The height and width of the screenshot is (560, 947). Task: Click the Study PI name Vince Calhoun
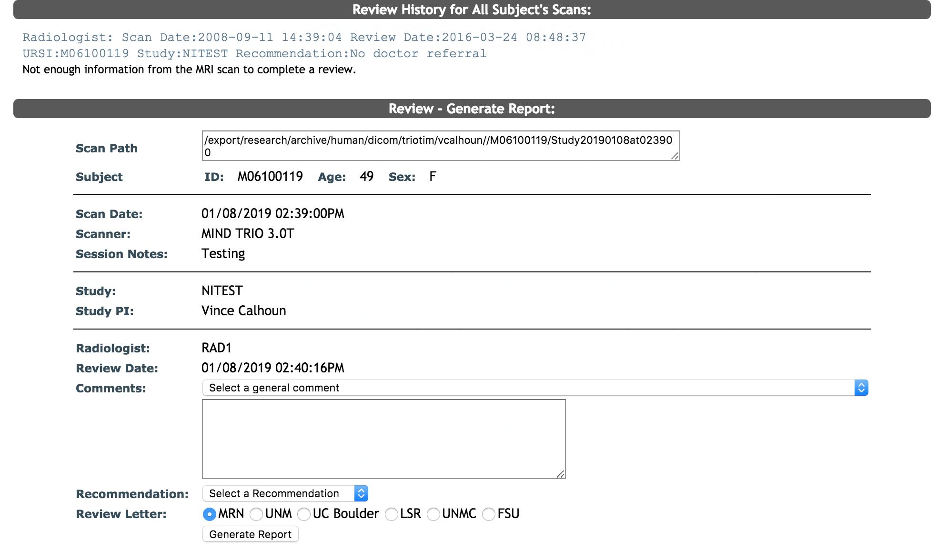243,311
